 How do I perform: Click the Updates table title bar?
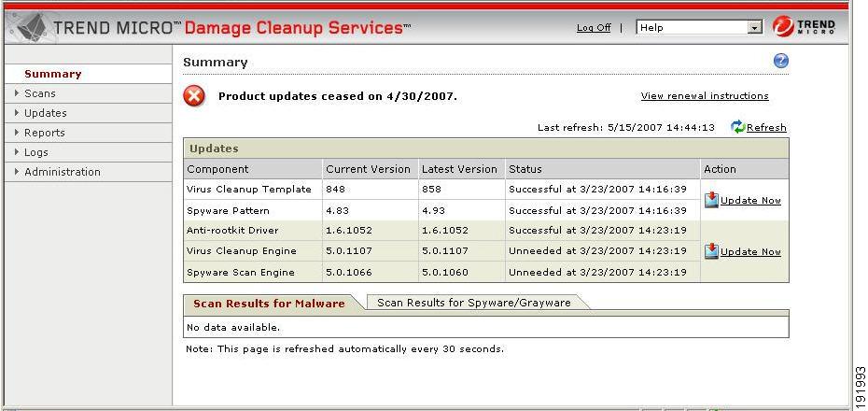(x=486, y=149)
